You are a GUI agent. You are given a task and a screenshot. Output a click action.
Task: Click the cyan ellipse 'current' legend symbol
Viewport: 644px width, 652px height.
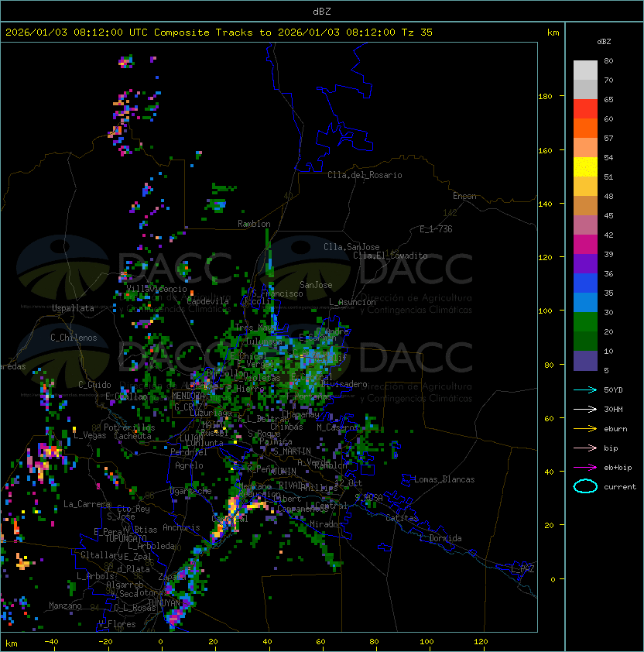pyautogui.click(x=585, y=486)
